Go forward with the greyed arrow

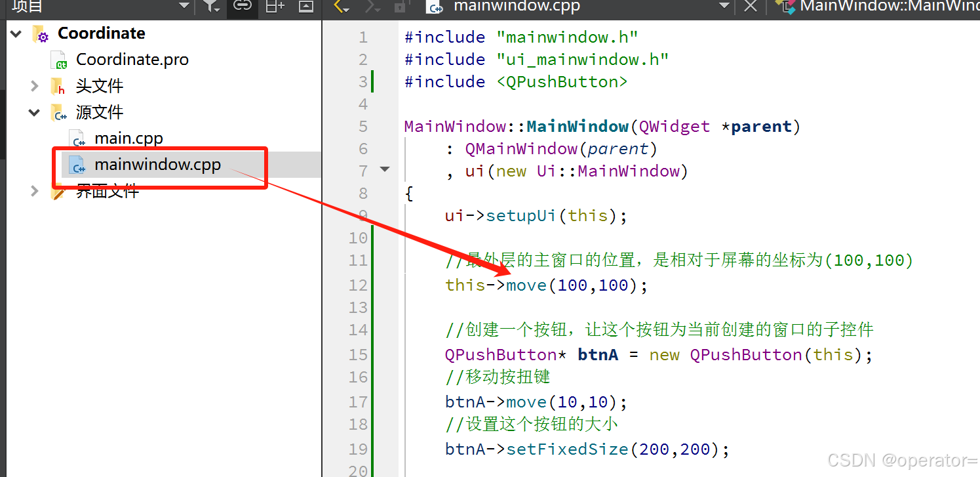point(373,6)
